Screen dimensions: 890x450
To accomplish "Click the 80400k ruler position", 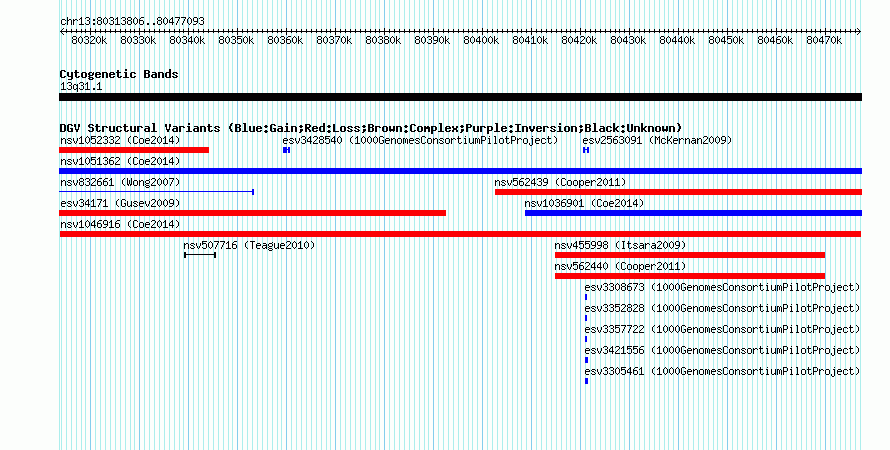I will tap(481, 40).
